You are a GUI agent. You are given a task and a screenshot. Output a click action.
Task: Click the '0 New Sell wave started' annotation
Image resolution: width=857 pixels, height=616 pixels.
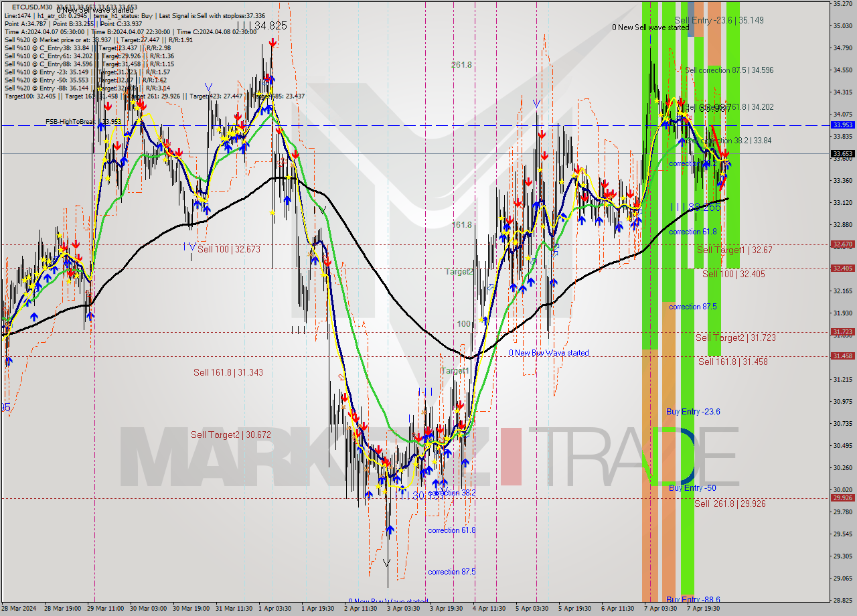pos(651,28)
